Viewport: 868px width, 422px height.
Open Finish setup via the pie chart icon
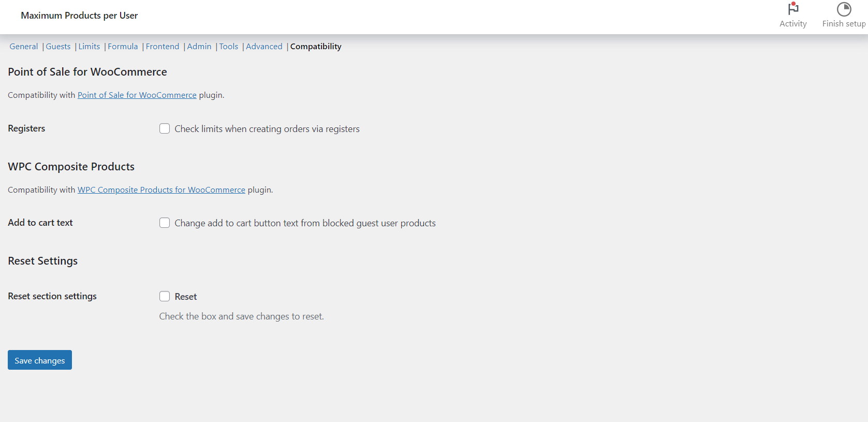[844, 9]
